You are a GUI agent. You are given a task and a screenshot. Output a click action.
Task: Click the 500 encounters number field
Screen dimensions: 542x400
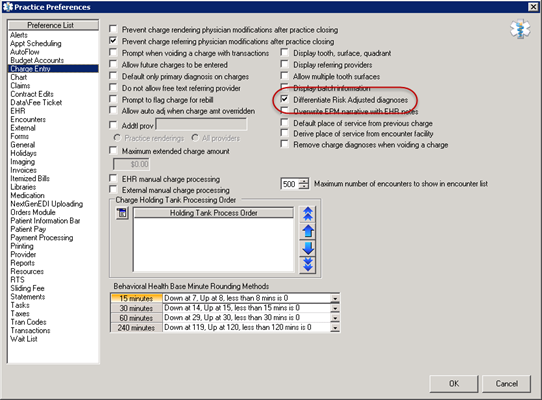pyautogui.click(x=290, y=184)
